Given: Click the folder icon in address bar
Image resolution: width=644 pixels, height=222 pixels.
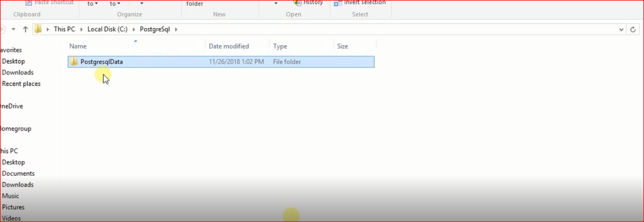Looking at the screenshot, I should (38, 29).
